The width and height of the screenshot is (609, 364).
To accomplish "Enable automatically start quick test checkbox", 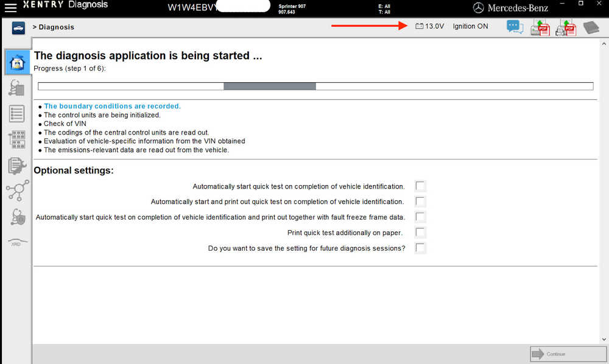I will (x=420, y=186).
